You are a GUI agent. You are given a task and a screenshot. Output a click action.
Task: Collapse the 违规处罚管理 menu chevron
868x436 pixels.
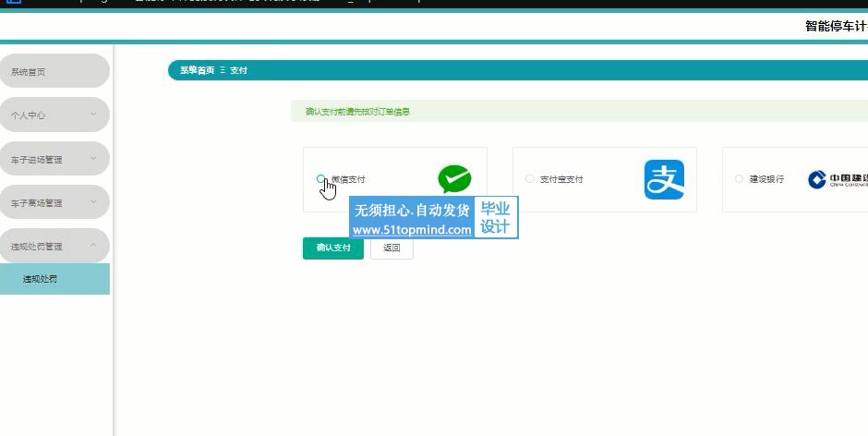click(93, 245)
